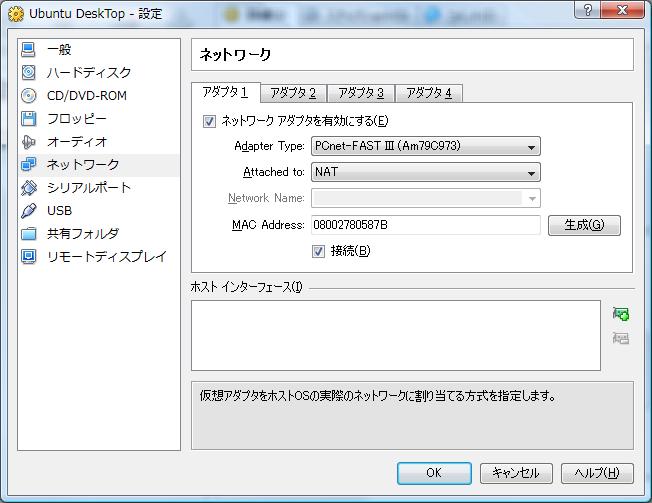Select USB in settings list

point(99,211)
